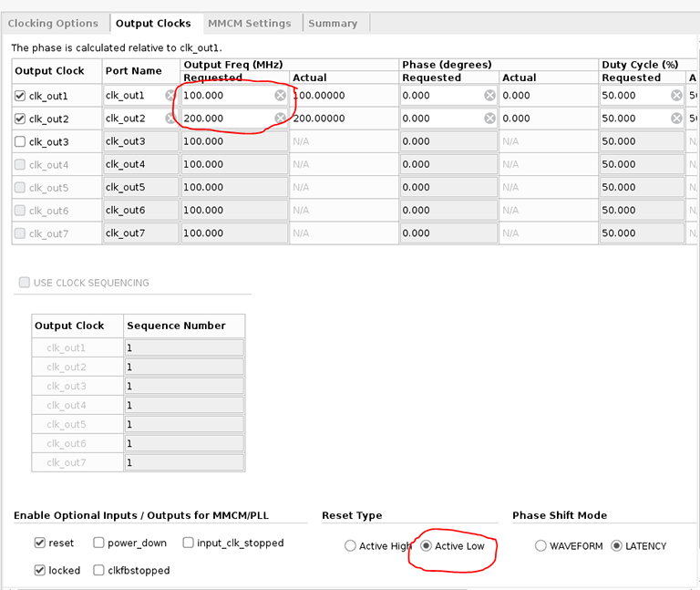Select WAVEFORM phase shift mode
This screenshot has width=700, height=590.
pos(540,546)
